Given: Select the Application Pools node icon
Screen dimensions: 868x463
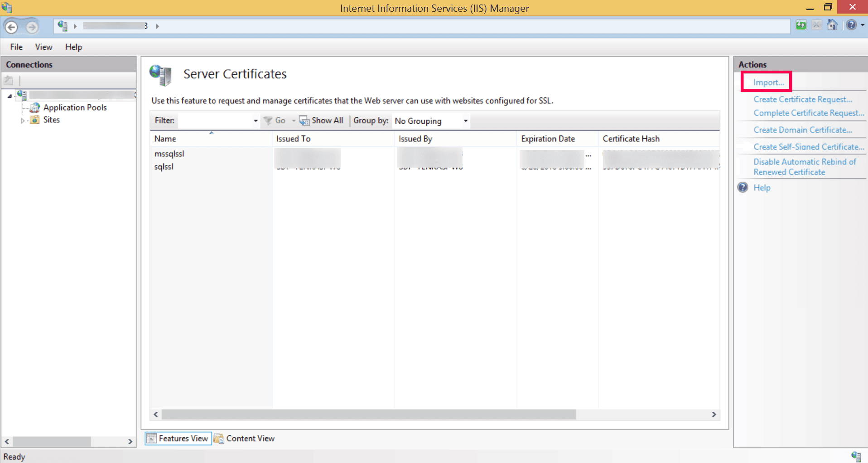Looking at the screenshot, I should point(36,108).
